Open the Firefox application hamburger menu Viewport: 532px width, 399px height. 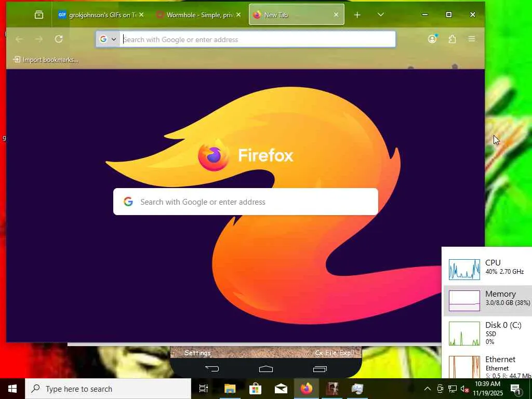click(472, 39)
